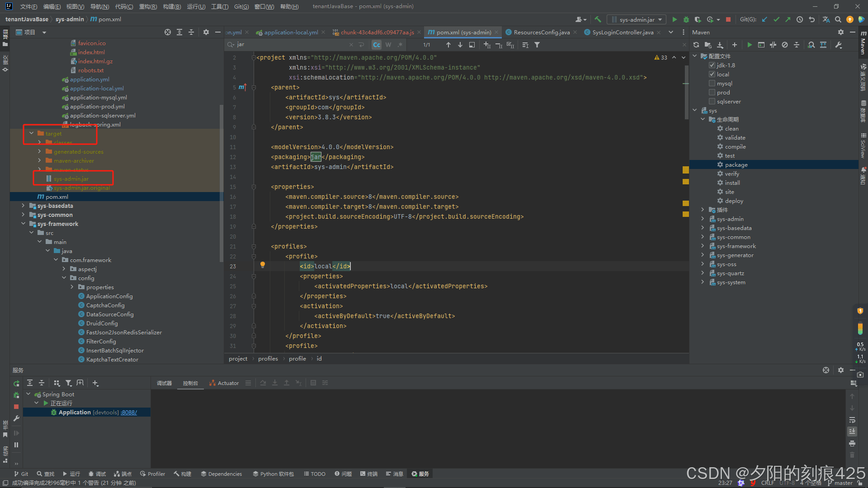Open the Git(G) menu
This screenshot has width=868, height=488.
pos(241,6)
